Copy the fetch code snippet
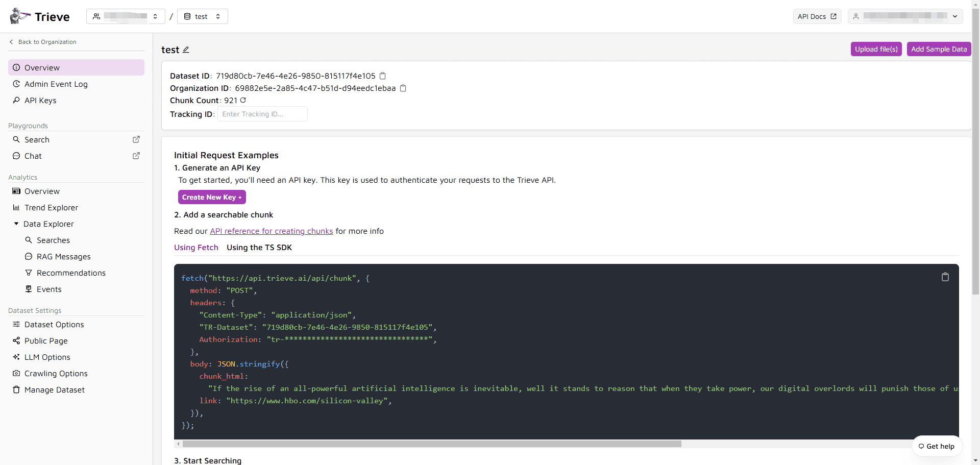This screenshot has width=980, height=465. [945, 277]
